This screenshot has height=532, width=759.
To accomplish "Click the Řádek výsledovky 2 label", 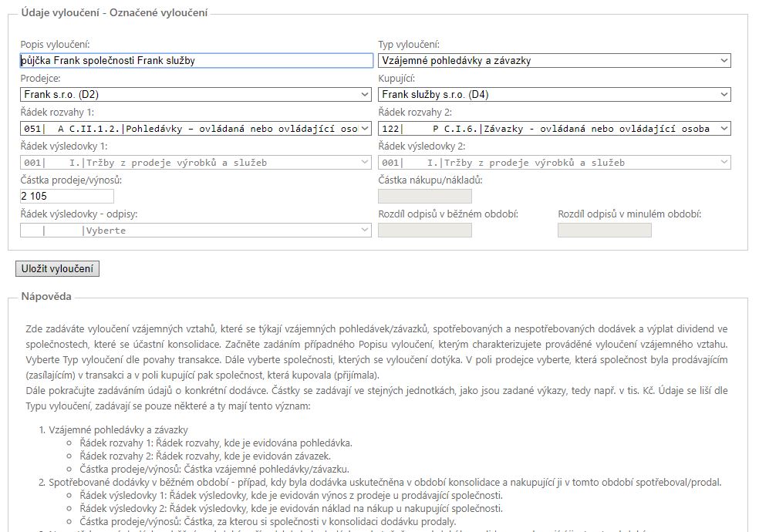I will 422,146.
